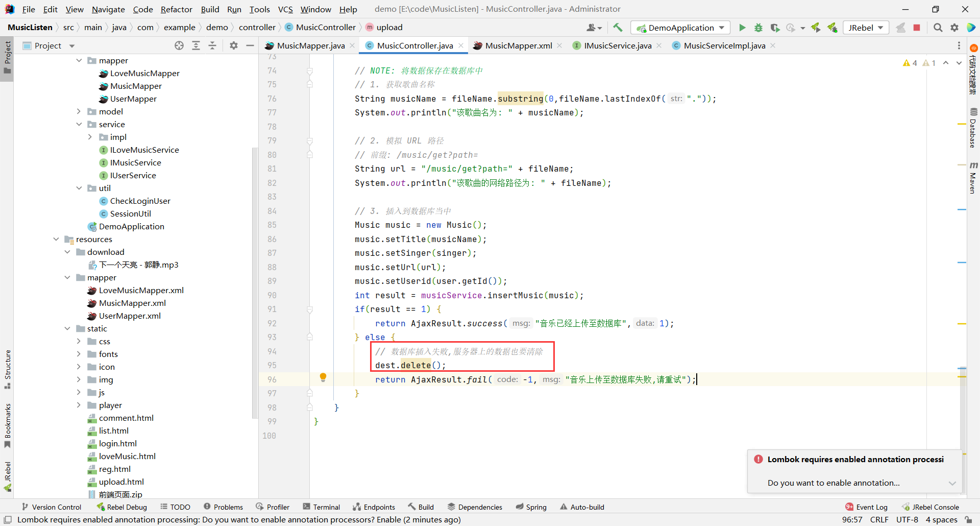Image resolution: width=980 pixels, height=526 pixels.
Task: Click 'Do you want to enable annotation' notification text
Action: click(x=834, y=483)
